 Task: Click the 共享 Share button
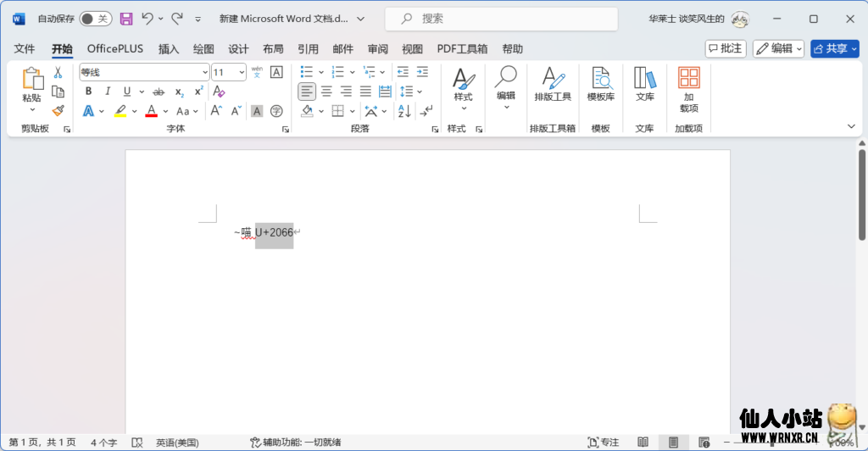(834, 49)
